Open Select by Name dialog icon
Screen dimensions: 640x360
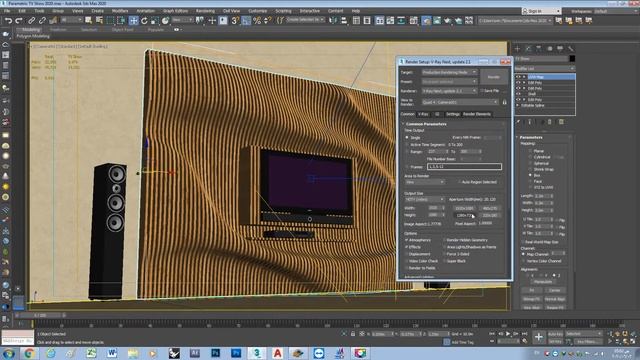99,20
